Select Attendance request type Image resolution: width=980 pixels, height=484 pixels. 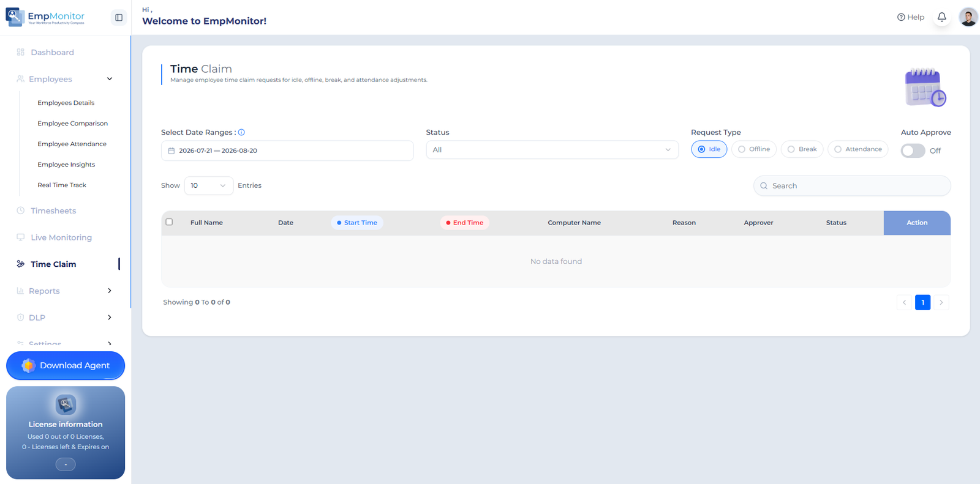point(858,149)
